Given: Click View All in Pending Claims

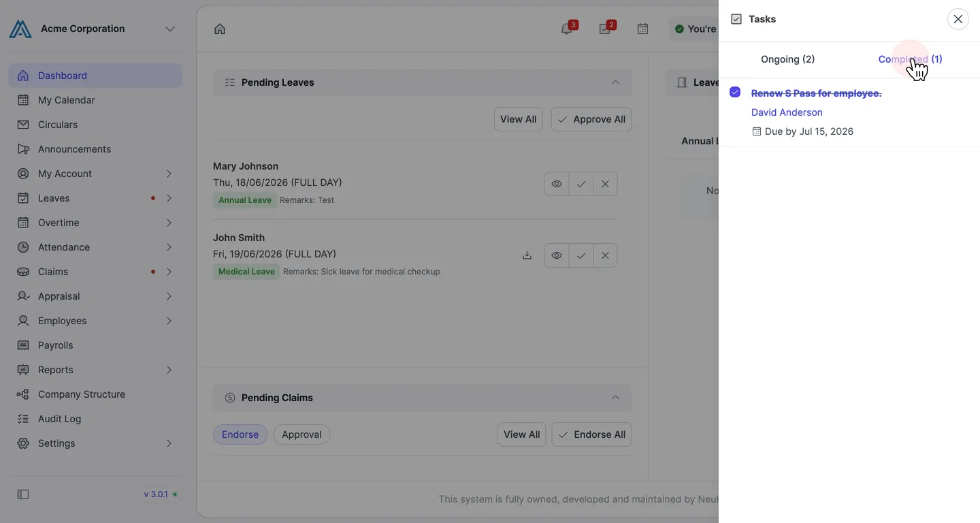Looking at the screenshot, I should [521, 434].
